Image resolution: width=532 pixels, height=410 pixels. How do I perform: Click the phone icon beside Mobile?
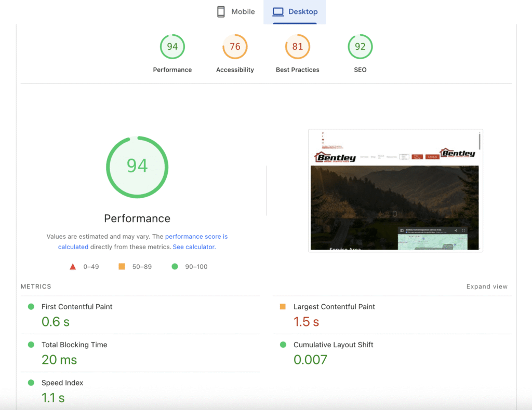point(221,11)
